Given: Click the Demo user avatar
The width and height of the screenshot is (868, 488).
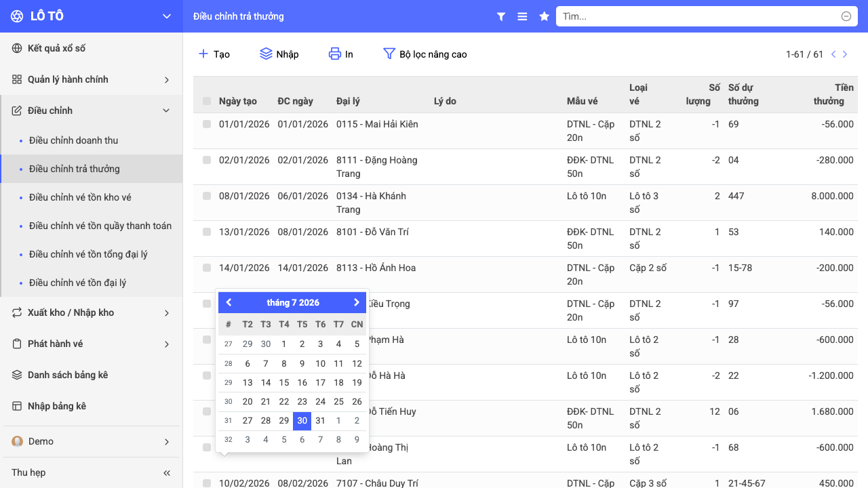Looking at the screenshot, I should [18, 441].
